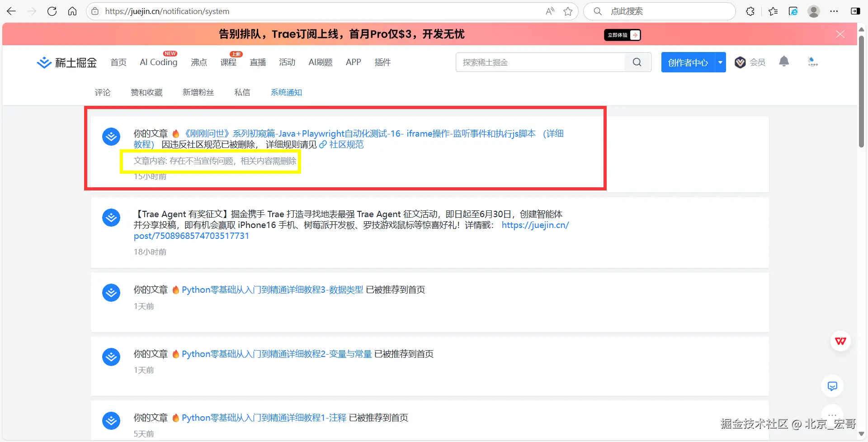Open the AI Coding menu item
This screenshot has height=442, width=868.
click(158, 62)
